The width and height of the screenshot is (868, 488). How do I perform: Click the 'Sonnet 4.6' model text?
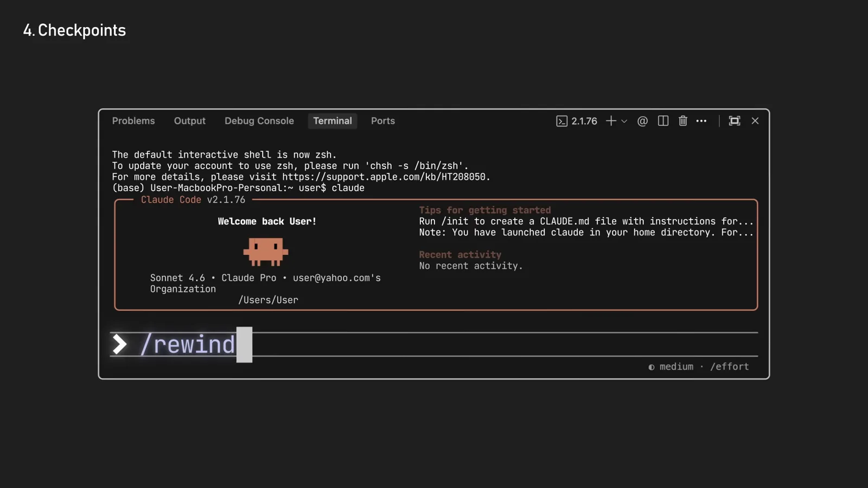(177, 278)
